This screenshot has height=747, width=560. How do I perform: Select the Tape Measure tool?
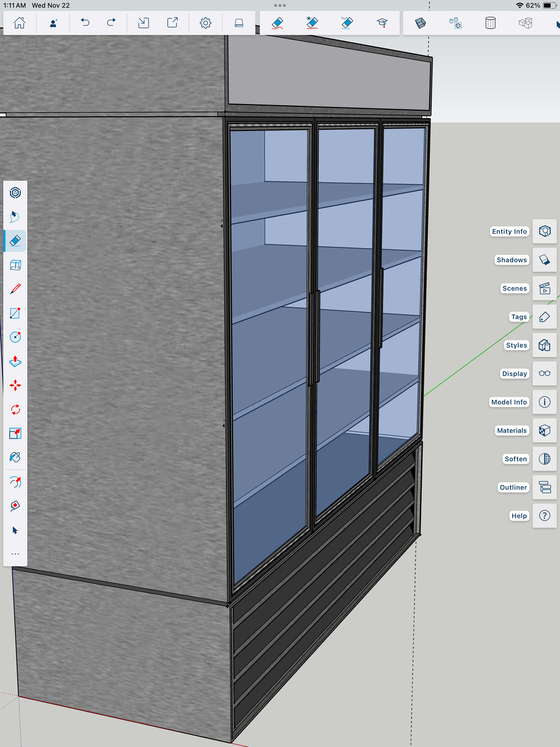pos(15,505)
